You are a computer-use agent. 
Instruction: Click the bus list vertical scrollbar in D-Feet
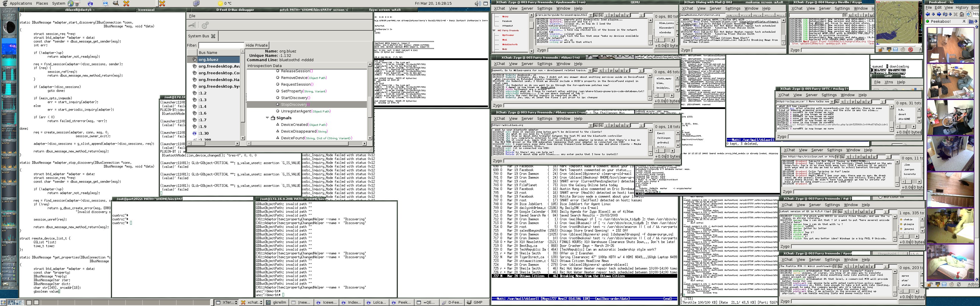243,95
